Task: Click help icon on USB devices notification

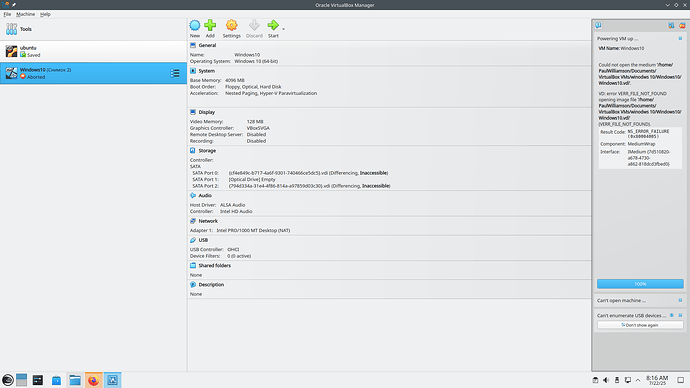Action: click(x=672, y=315)
